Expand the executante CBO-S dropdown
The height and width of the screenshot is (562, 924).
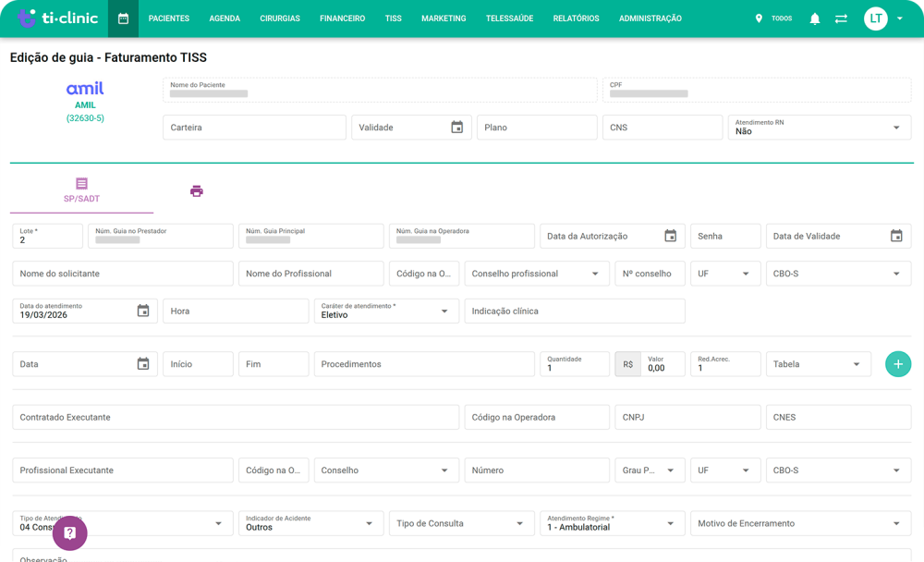[839, 470]
